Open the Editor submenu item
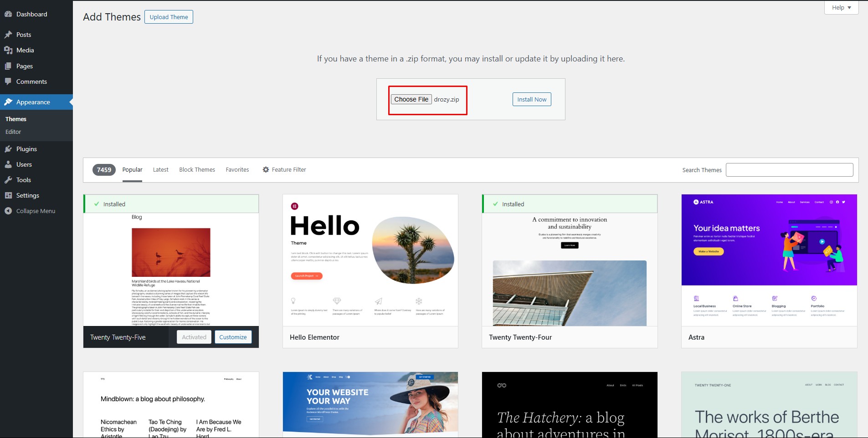Screen dimensions: 868x438 click(x=13, y=132)
